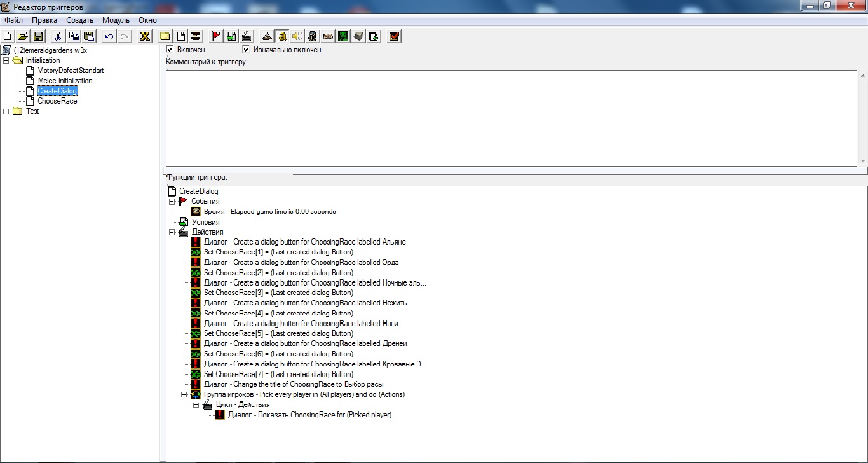Select the Set ChooseRace[1] action
Screen dimensions: 868x463
(278, 252)
